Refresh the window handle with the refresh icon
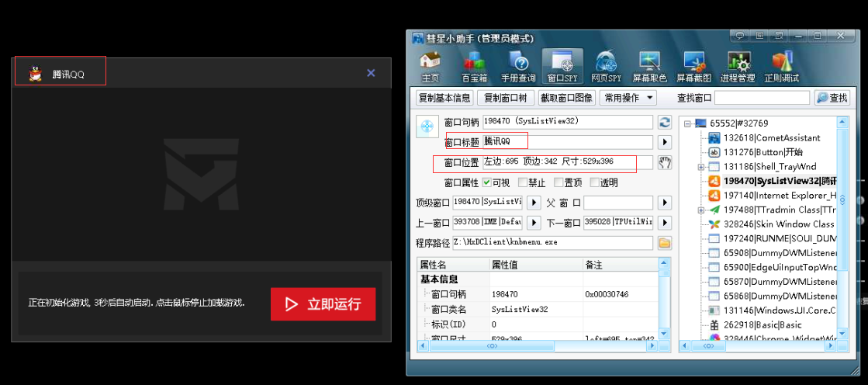This screenshot has height=385, width=868. [664, 122]
